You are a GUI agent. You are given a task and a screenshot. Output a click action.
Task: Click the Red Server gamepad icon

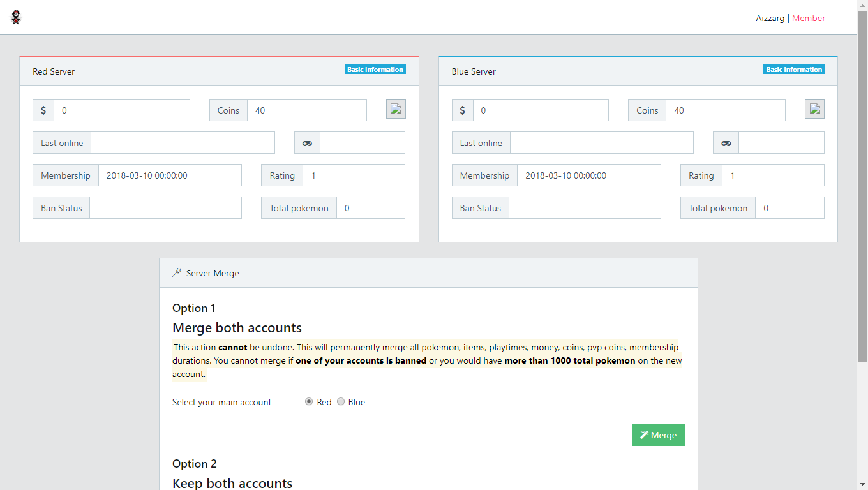coord(307,143)
